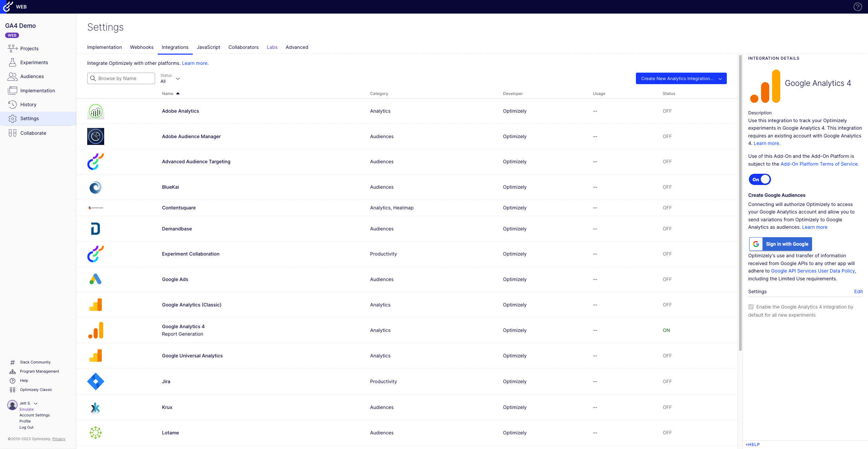The image size is (868, 449).
Task: Click Edit link in Settings section
Action: pos(858,292)
